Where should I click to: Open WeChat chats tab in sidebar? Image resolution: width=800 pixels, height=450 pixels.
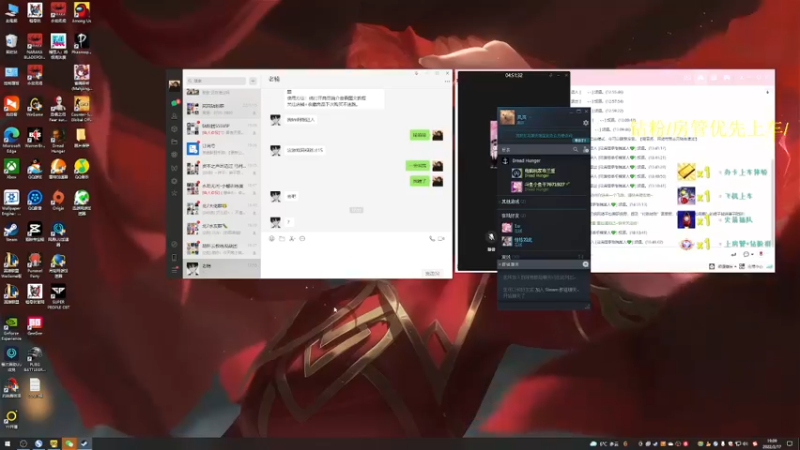174,103
